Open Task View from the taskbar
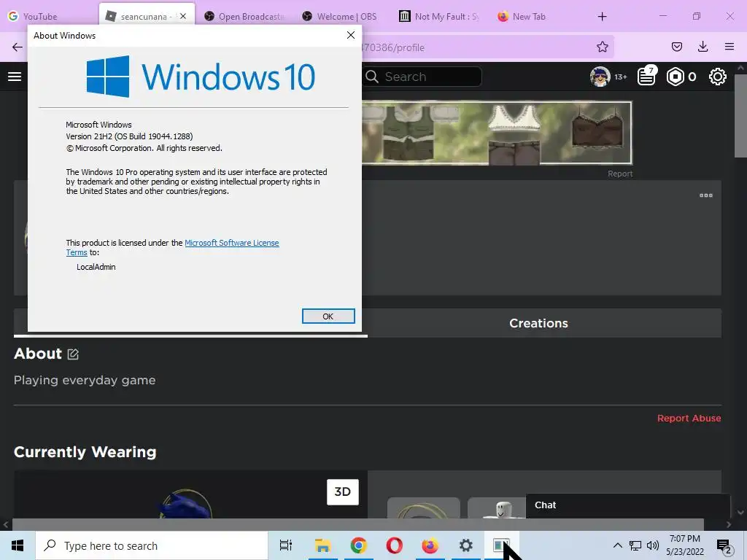The height and width of the screenshot is (560, 747). (x=286, y=545)
